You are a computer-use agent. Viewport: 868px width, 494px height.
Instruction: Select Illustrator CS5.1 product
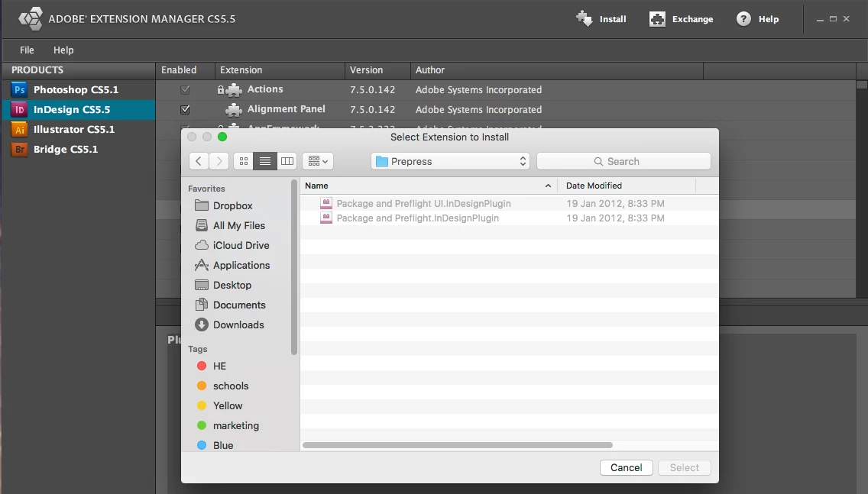pyautogui.click(x=78, y=130)
